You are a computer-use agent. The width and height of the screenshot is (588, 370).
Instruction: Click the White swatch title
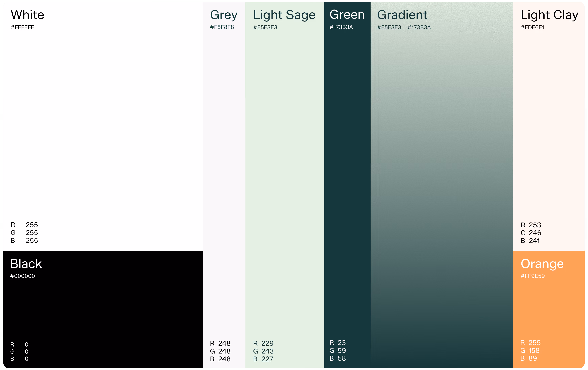27,15
